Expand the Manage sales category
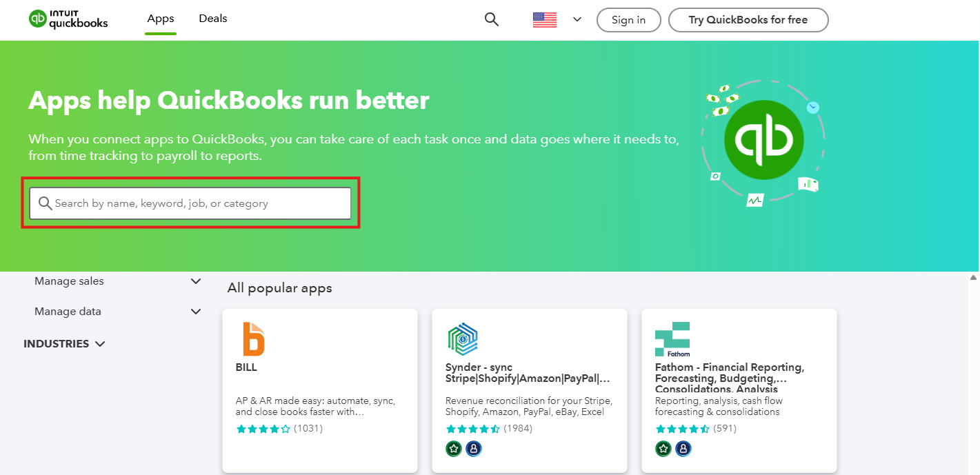 click(x=196, y=281)
